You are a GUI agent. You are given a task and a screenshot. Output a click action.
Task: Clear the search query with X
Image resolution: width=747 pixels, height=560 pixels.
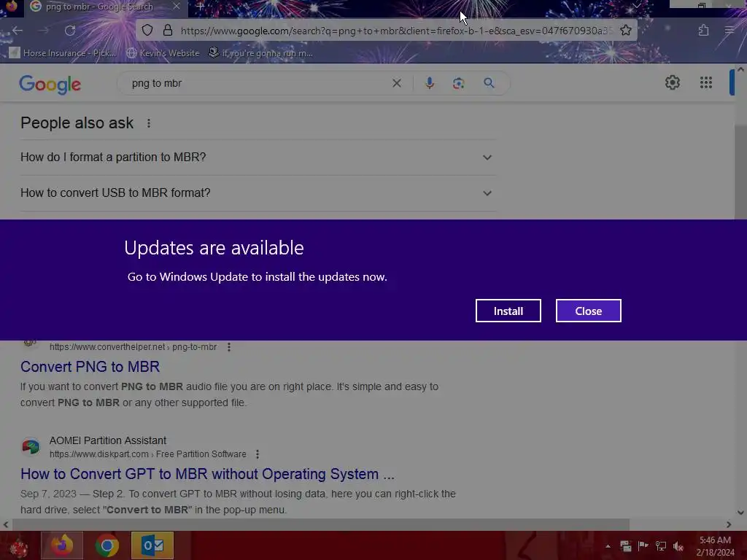click(396, 83)
